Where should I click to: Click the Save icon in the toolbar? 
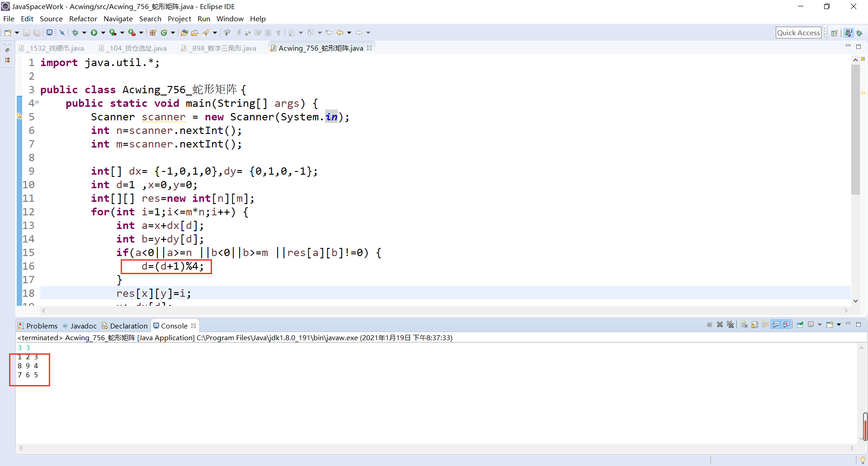point(26,33)
